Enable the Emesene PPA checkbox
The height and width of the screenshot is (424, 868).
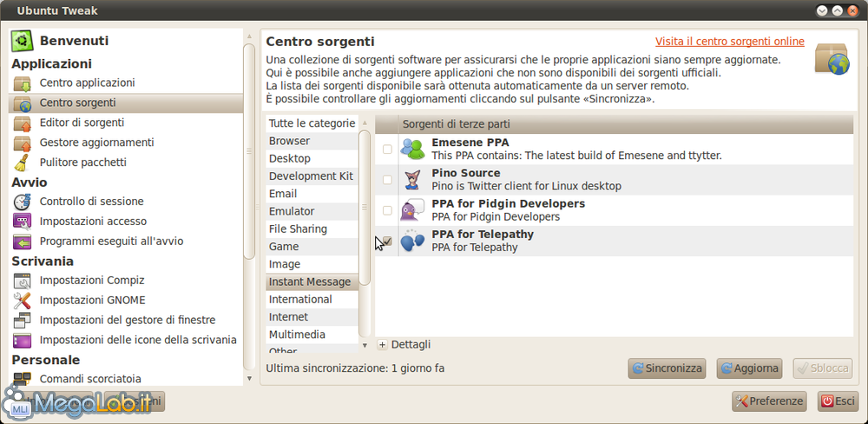point(387,149)
